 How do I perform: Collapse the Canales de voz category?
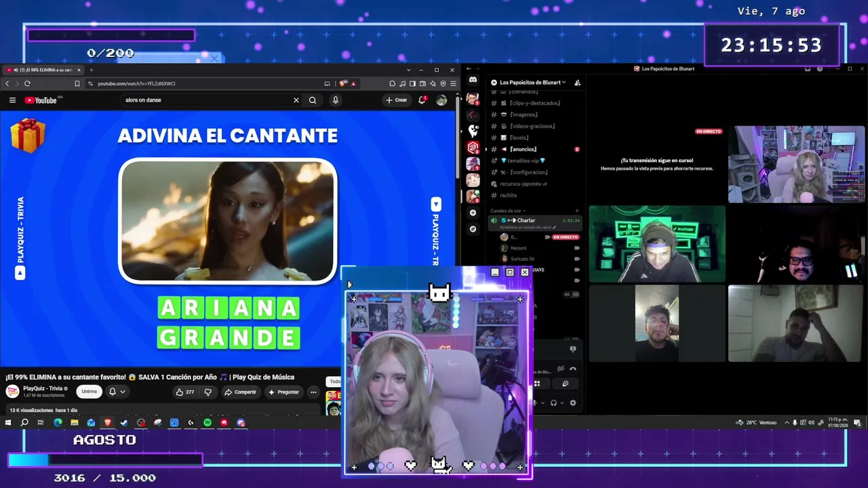tap(507, 211)
